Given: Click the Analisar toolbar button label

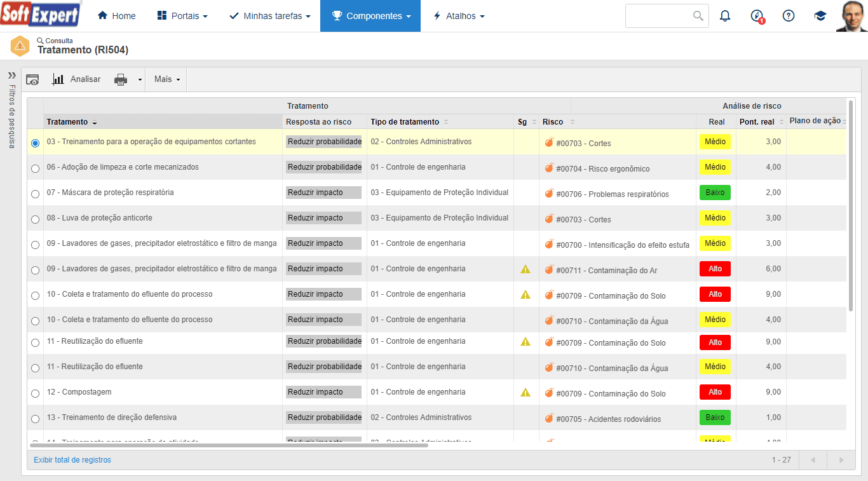Looking at the screenshot, I should tap(85, 79).
